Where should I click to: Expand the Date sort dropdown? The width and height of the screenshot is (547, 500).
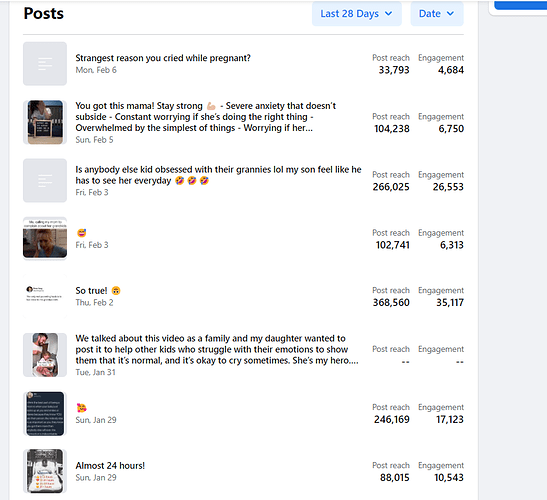437,14
